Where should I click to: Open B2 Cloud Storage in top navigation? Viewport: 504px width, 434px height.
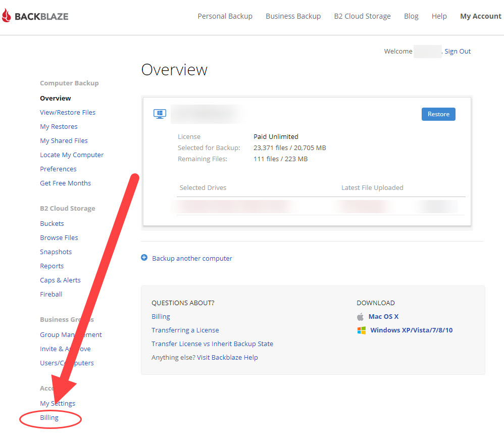362,16
